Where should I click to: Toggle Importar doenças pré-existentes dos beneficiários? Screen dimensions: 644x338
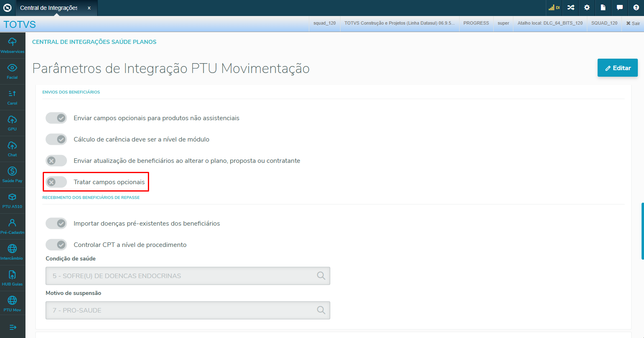click(56, 224)
